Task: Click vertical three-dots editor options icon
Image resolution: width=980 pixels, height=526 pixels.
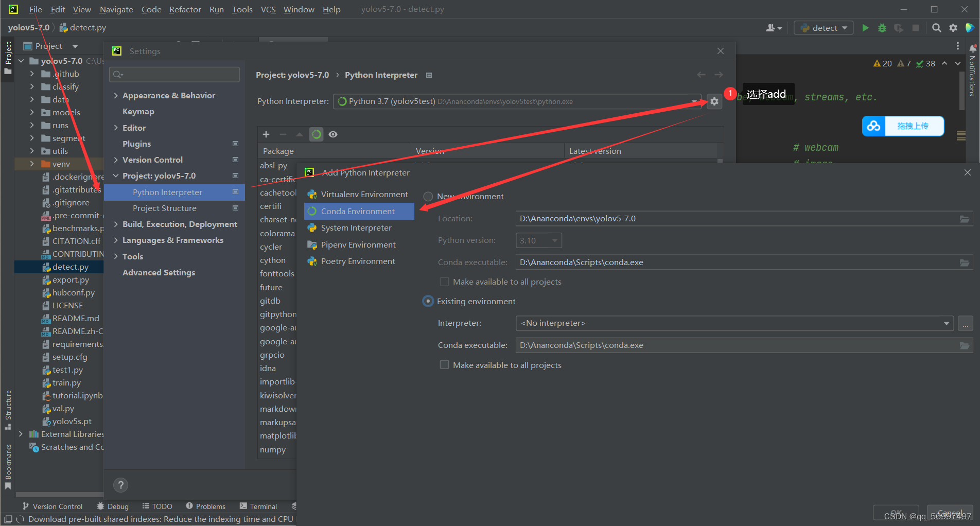Action: point(957,46)
